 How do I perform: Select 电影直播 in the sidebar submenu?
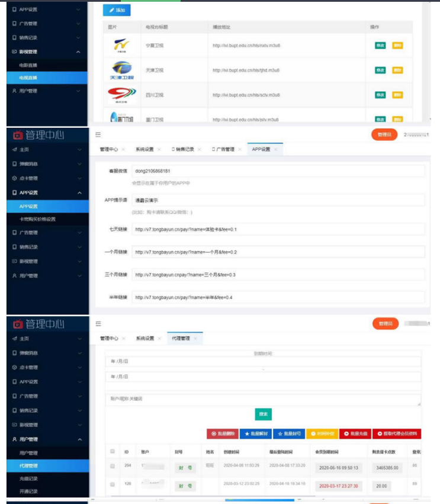[x=28, y=65]
